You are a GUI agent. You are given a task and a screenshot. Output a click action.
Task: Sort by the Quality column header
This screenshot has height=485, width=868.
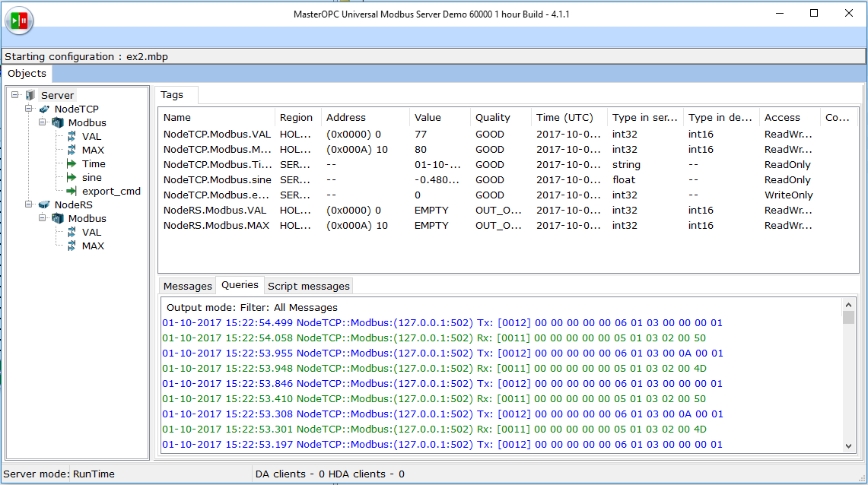coord(501,117)
